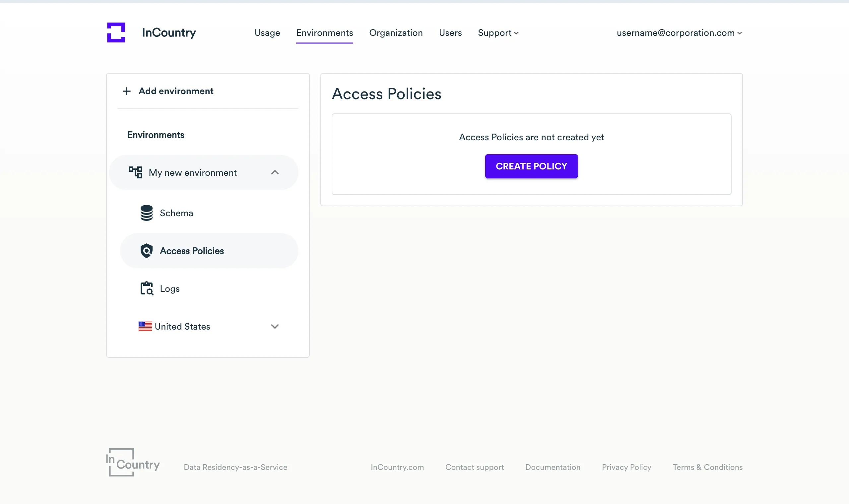Click Contact support in the footer

(x=474, y=467)
